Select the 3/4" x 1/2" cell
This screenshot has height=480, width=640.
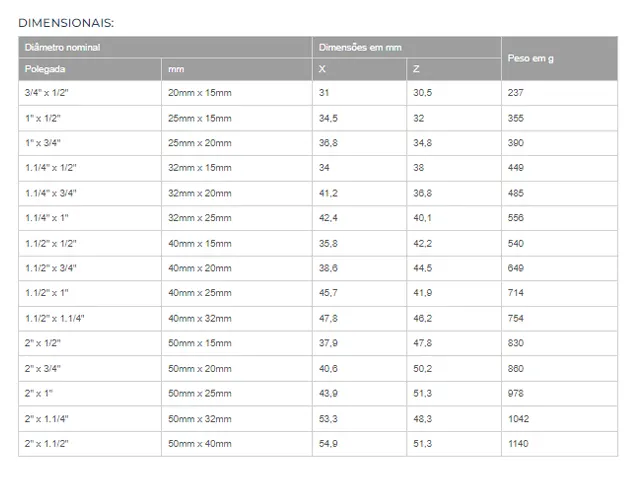pyautogui.click(x=90, y=93)
